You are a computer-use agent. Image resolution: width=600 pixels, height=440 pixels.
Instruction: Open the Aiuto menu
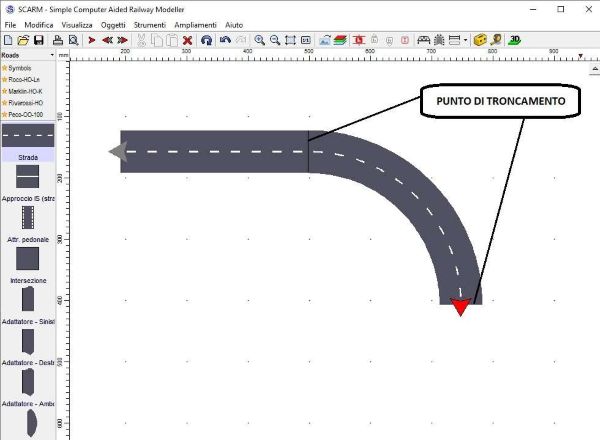[234, 25]
